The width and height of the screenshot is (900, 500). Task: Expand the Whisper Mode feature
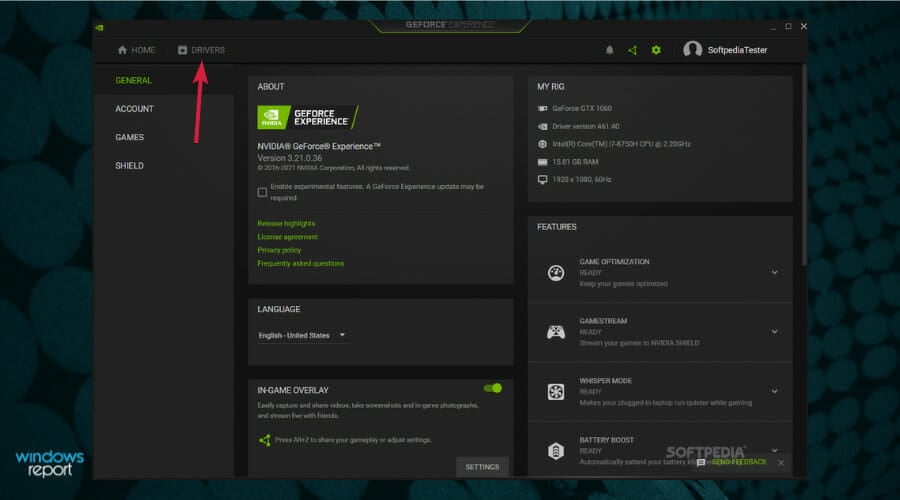(774, 392)
